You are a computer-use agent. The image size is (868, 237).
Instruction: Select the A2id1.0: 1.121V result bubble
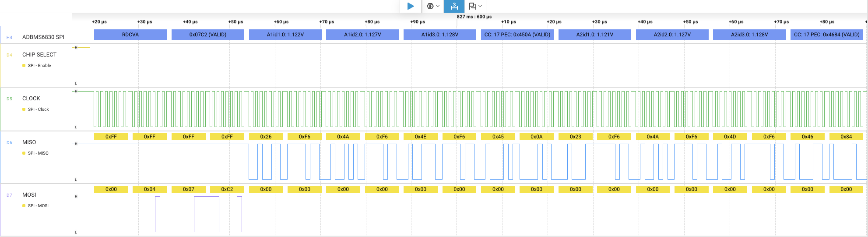pos(595,35)
